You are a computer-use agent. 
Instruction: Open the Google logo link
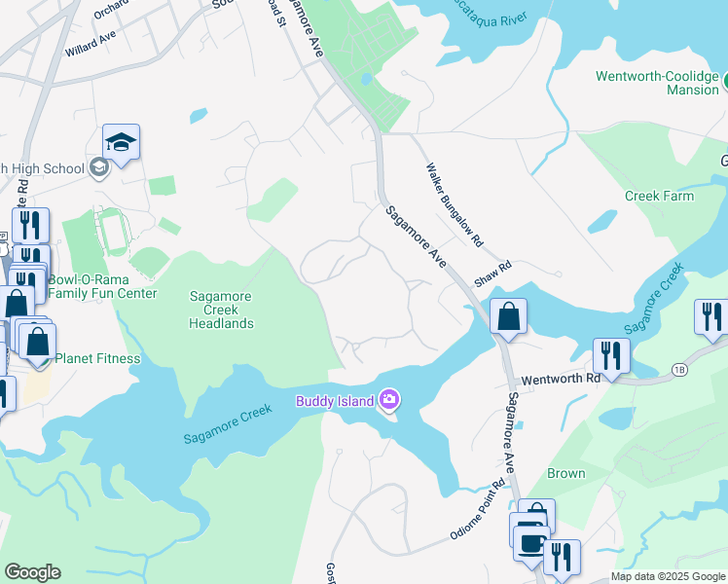pyautogui.click(x=32, y=572)
